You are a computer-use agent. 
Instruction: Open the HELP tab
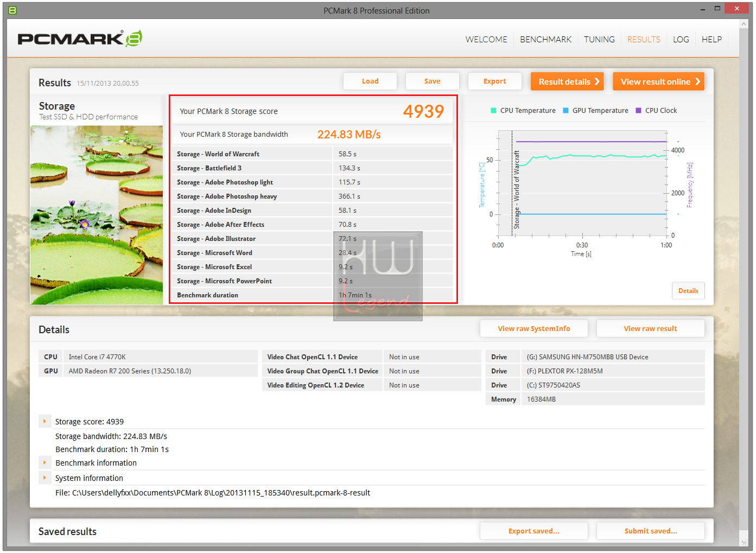point(711,40)
